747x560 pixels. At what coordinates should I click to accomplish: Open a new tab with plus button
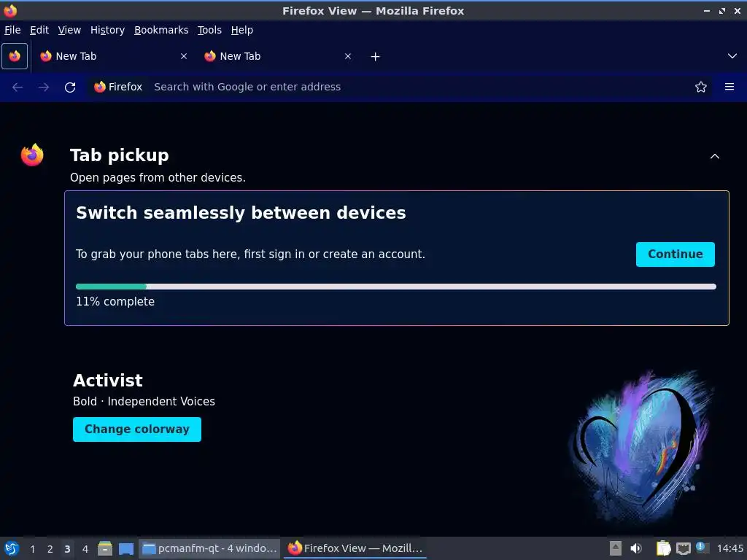(x=376, y=57)
